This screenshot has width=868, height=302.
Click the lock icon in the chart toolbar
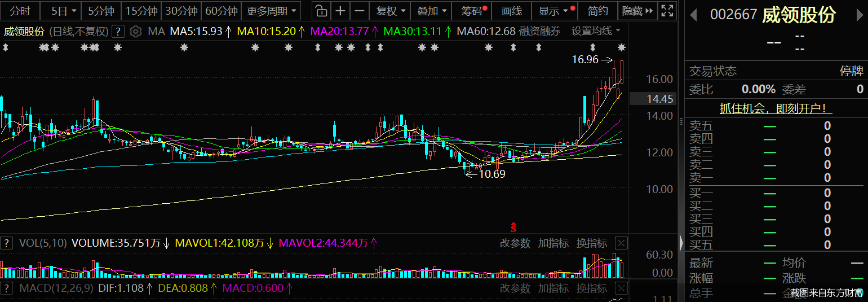point(320,11)
